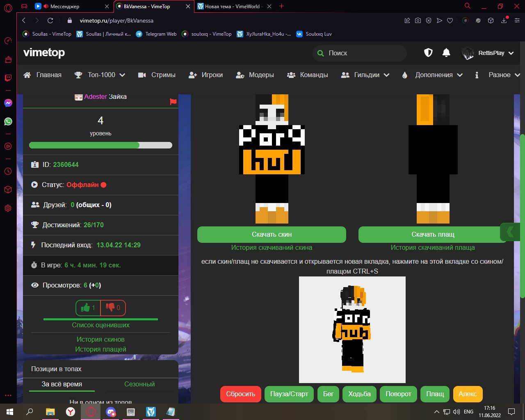The width and height of the screenshot is (525, 420).
Task: Open the Стримы menu item
Action: coord(157,75)
